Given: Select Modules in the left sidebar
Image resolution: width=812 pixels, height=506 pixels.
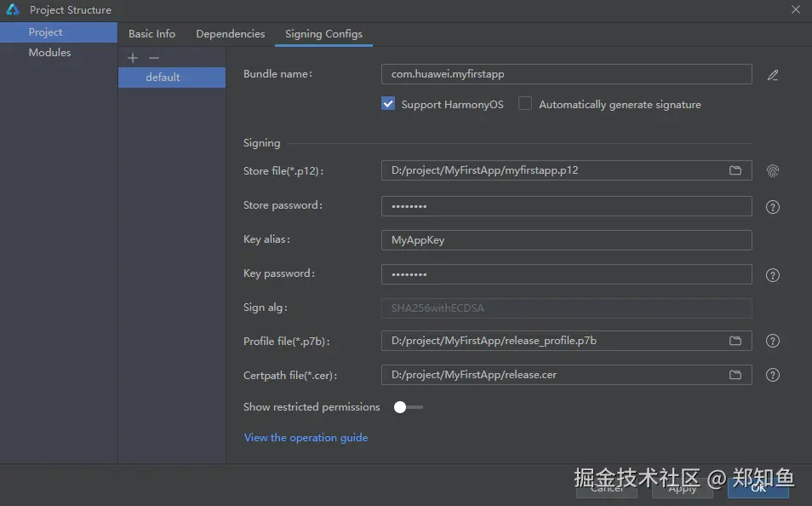Looking at the screenshot, I should 59,52.
